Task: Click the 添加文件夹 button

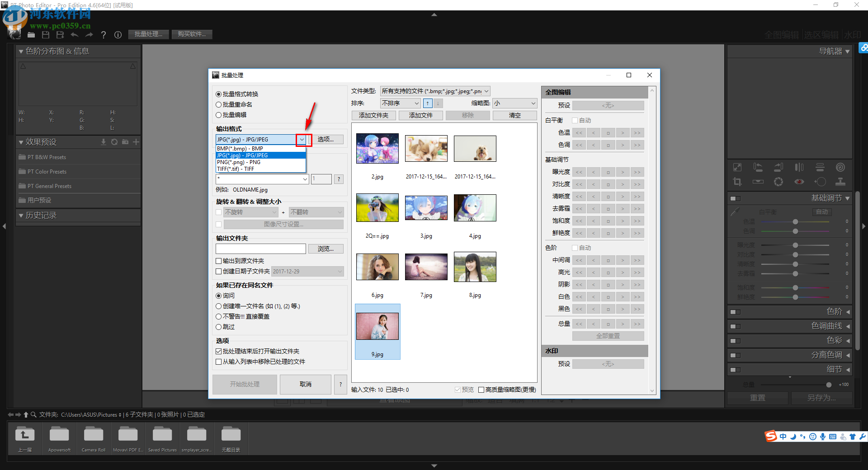Action: point(374,115)
